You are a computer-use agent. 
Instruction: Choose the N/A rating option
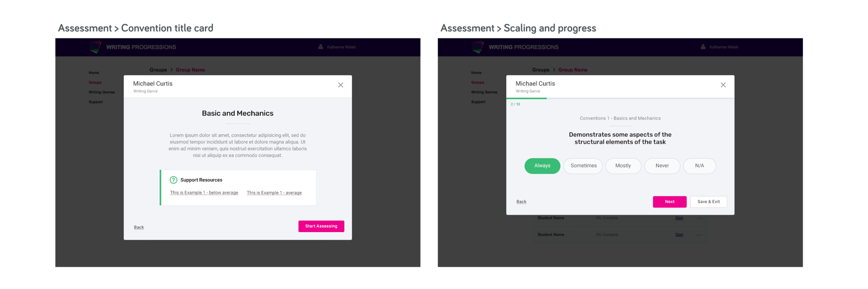click(x=699, y=166)
